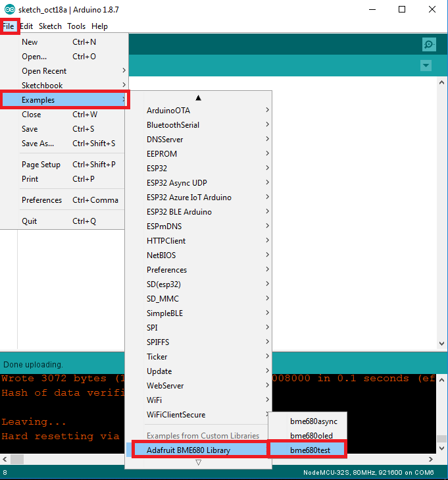The image size is (448, 480).
Task: Expand the Sketchbook submenu
Action: pyautogui.click(x=64, y=86)
